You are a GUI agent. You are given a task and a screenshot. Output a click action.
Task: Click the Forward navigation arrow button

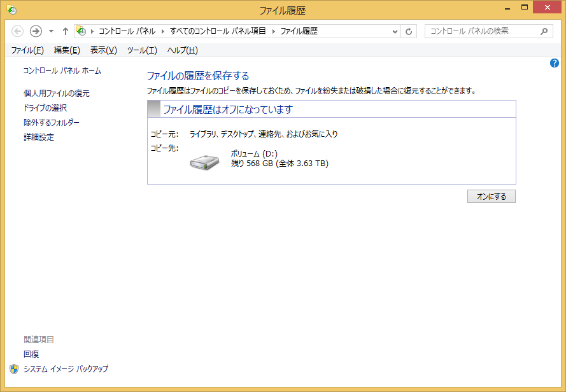tap(36, 31)
